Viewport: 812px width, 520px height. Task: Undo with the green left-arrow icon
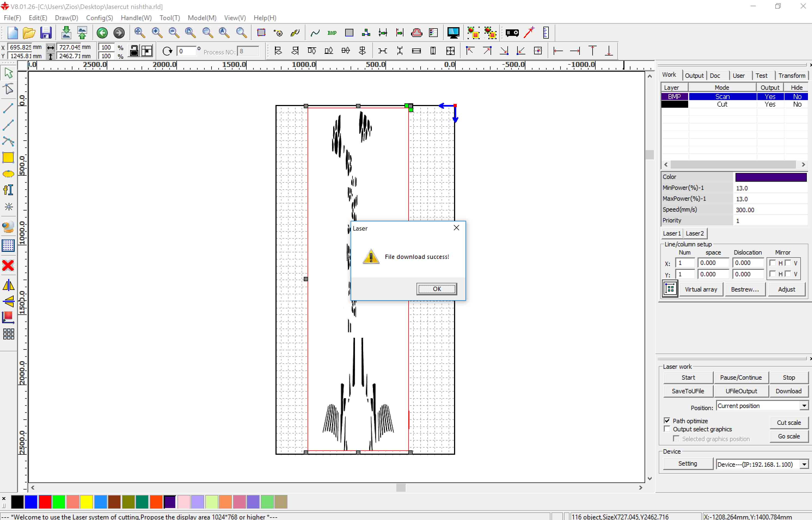[102, 33]
